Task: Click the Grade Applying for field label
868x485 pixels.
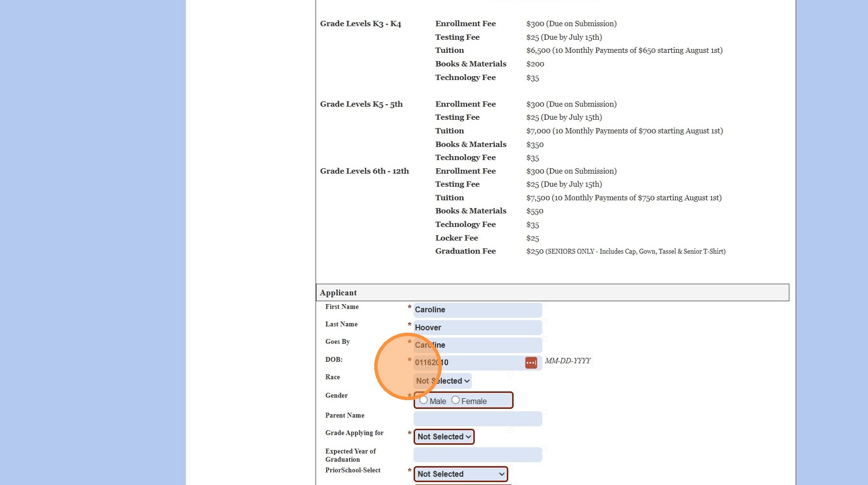Action: click(x=354, y=433)
